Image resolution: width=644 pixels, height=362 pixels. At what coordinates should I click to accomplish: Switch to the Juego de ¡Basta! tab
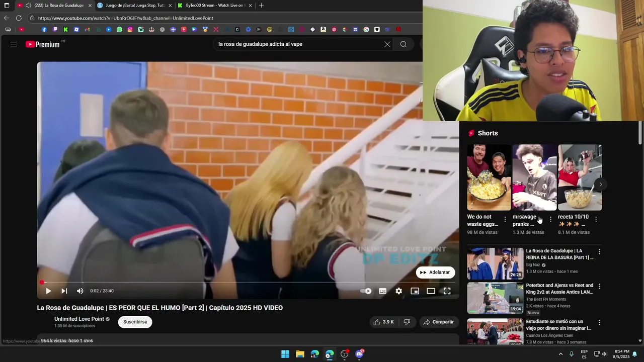pos(135,6)
